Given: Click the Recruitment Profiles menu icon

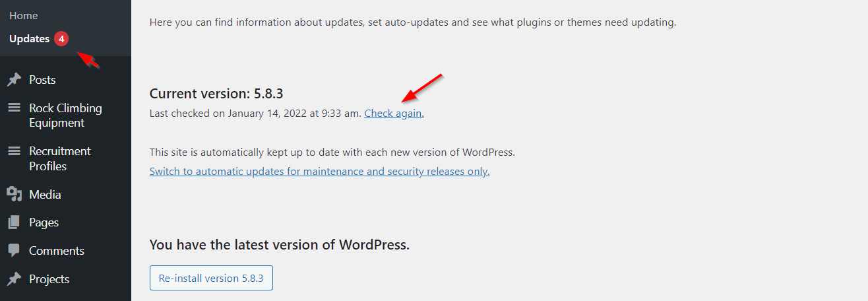Looking at the screenshot, I should 14,151.
